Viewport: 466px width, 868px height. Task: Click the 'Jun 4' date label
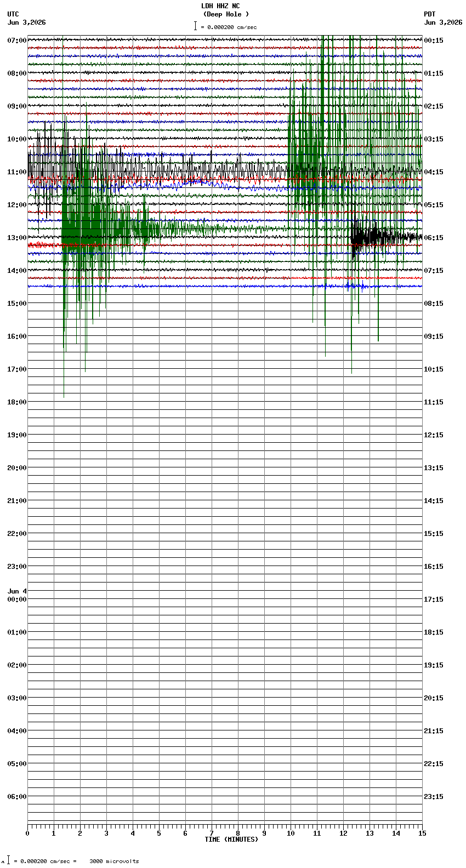[17, 591]
